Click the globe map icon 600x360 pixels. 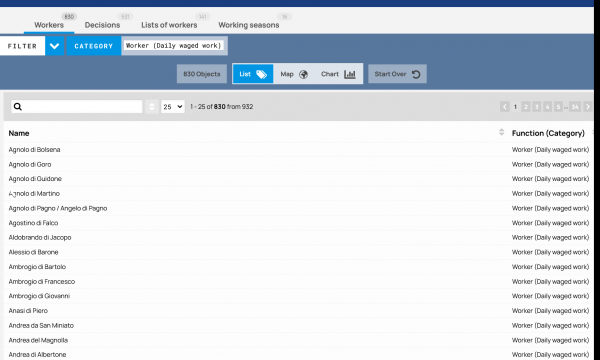pos(303,74)
